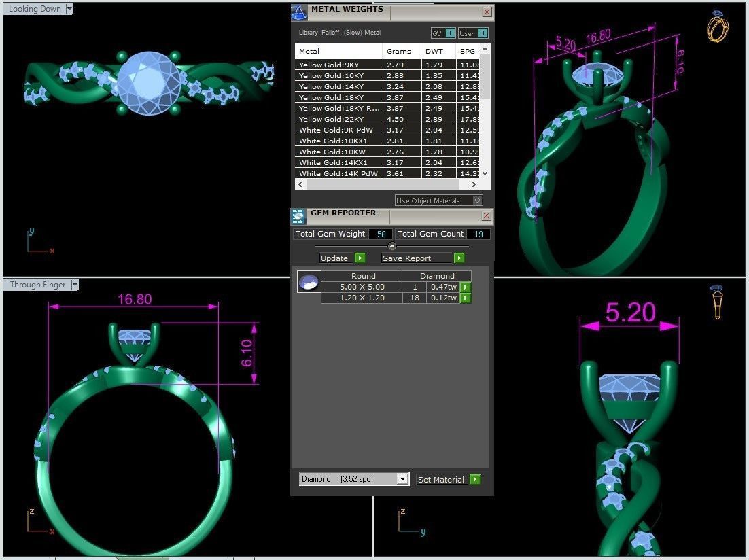This screenshot has height=560, width=749.
Task: Select the White Gold:9K PdW row
Action: (387, 130)
